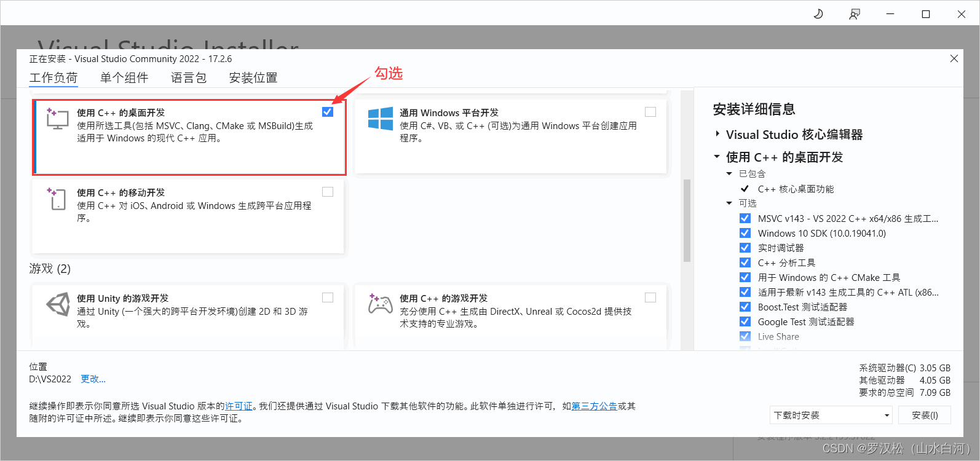Switch to the 工作负荷 tab

[x=53, y=77]
